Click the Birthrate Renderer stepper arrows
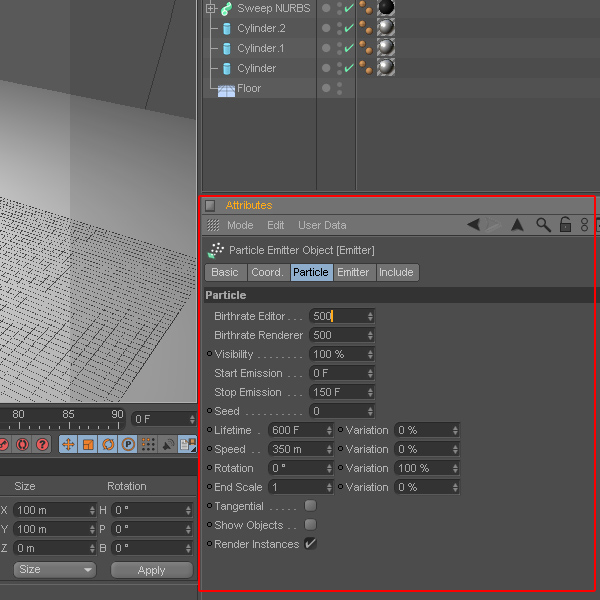600x600 pixels. click(370, 335)
